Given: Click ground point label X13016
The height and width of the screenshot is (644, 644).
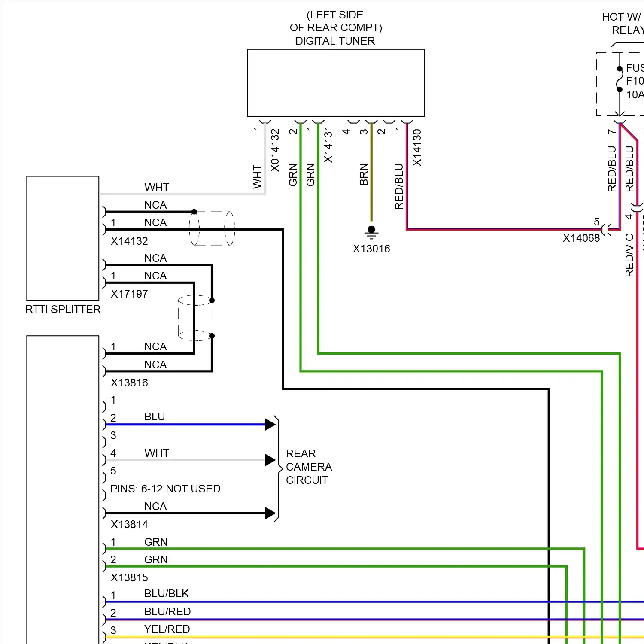Looking at the screenshot, I should (x=371, y=249).
